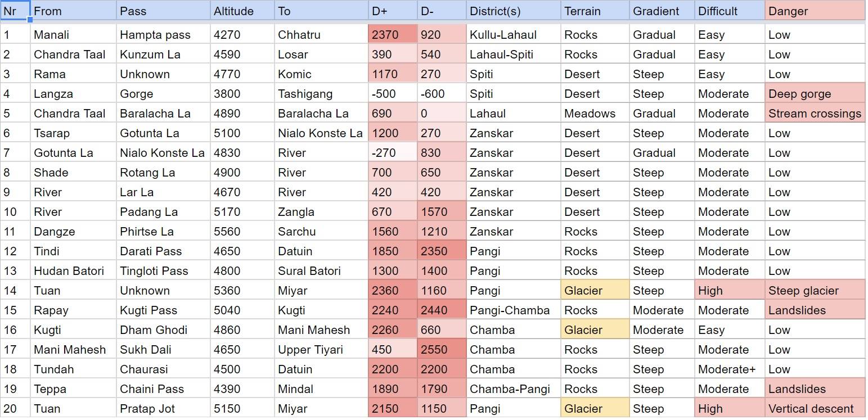
Task: Select the Nr header cell
Action: coord(15,11)
